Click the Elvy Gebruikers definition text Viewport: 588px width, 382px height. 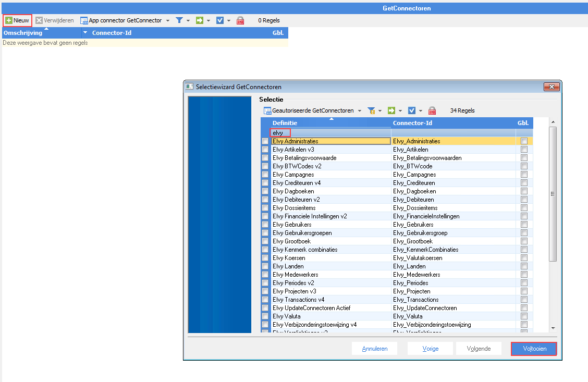[x=292, y=225]
